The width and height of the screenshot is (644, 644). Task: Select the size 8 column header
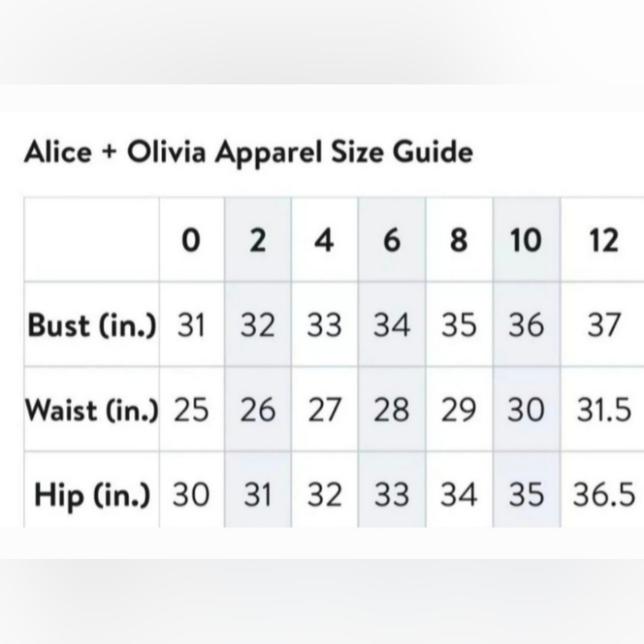click(x=459, y=240)
